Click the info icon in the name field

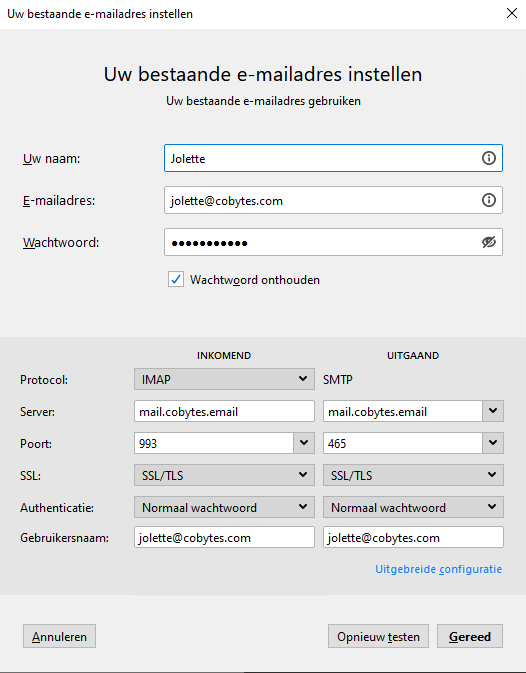(488, 158)
